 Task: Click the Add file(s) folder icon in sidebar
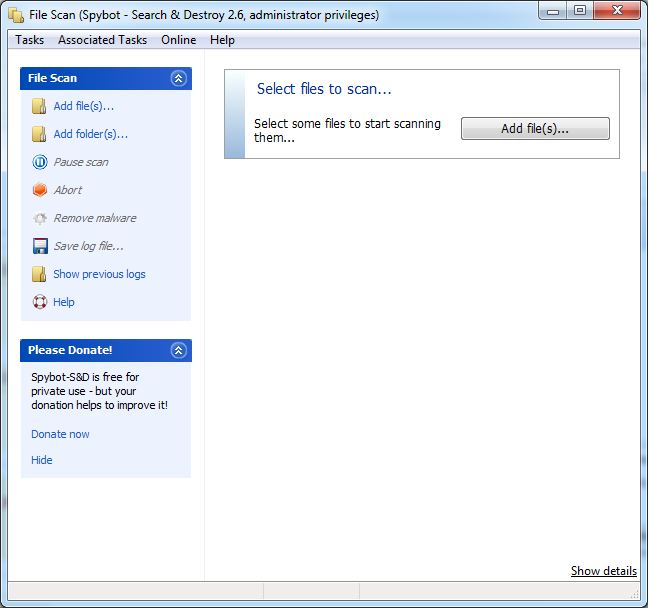[x=39, y=106]
